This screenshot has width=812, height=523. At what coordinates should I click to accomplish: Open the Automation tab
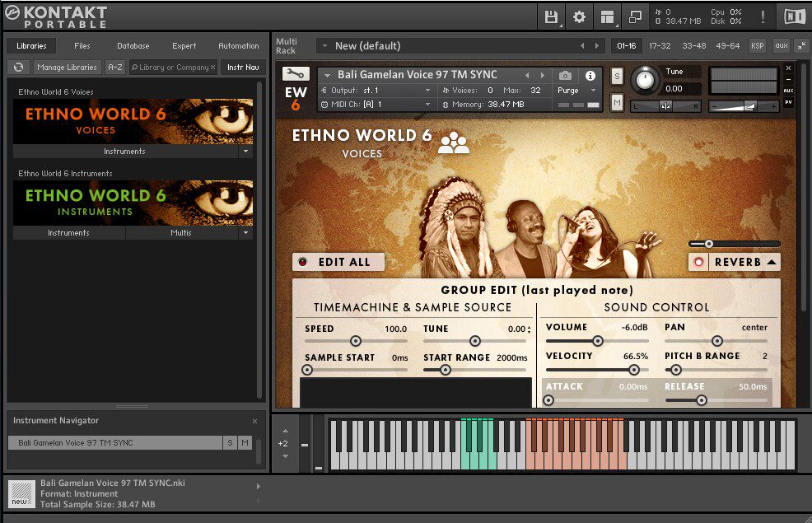point(238,46)
